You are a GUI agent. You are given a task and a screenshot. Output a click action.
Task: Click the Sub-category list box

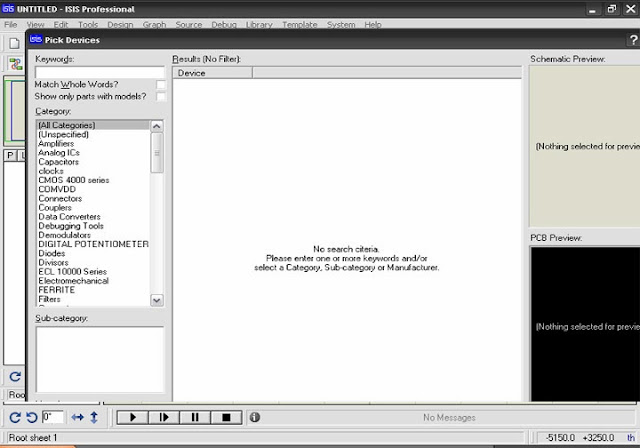[100, 359]
